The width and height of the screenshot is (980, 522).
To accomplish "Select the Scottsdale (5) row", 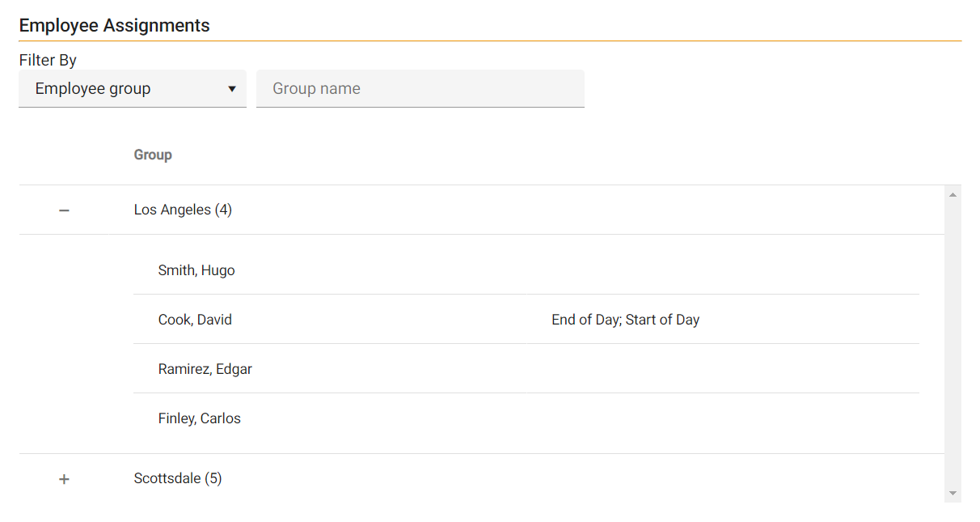I will (482, 478).
